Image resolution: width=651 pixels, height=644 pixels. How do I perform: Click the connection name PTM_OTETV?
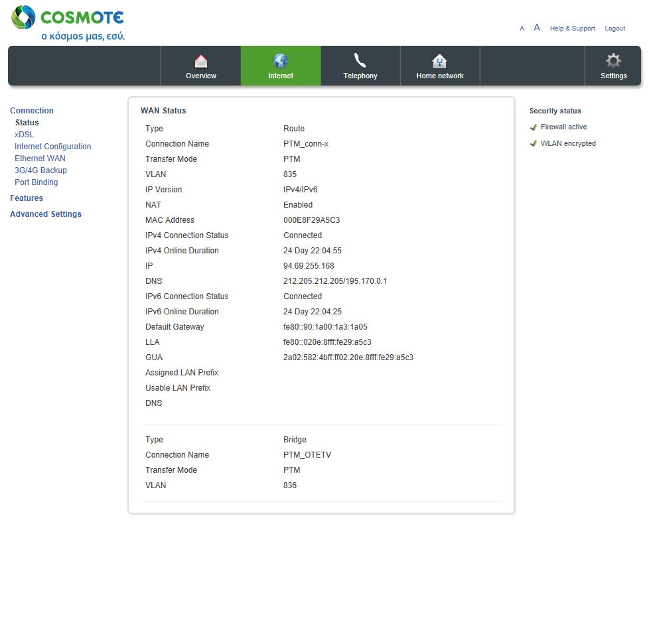pos(307,455)
